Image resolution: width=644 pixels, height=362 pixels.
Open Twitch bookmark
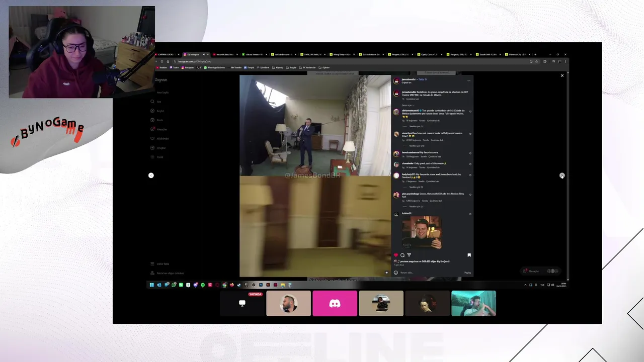pos(175,67)
